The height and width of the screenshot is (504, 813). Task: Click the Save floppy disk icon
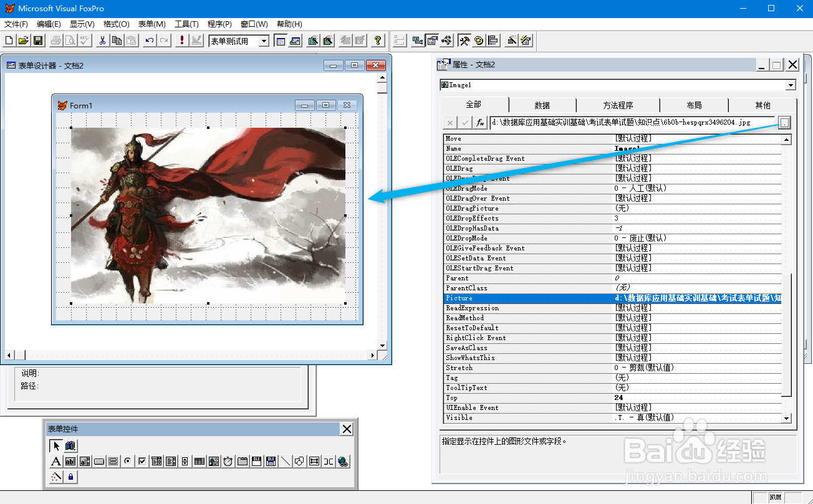pos(38,40)
